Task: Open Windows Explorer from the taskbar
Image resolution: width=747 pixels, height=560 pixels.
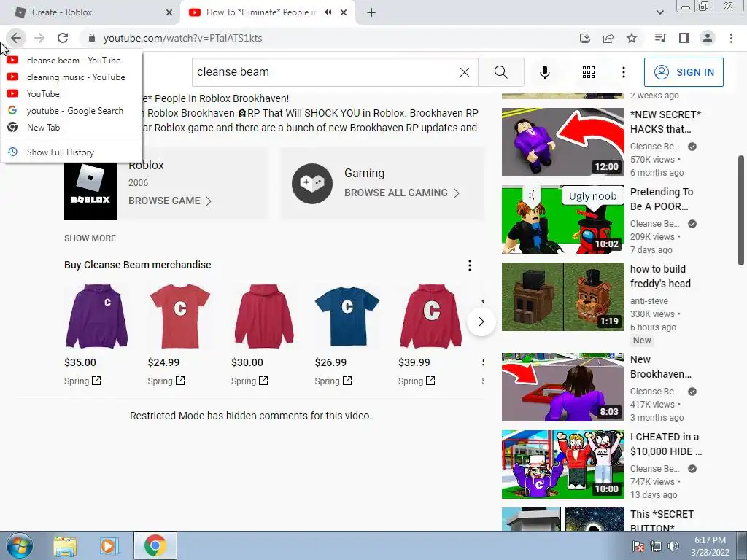Action: pos(65,545)
